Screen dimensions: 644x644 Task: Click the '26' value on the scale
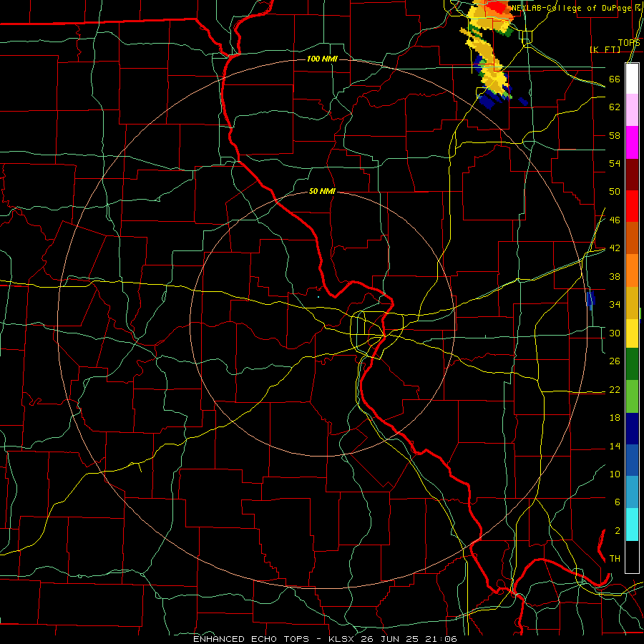point(615,361)
